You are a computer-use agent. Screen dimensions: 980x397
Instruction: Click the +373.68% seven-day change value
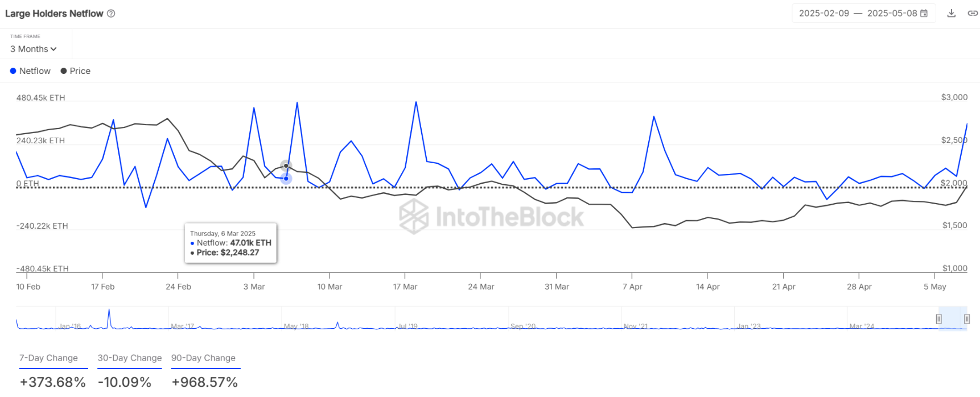(52, 382)
